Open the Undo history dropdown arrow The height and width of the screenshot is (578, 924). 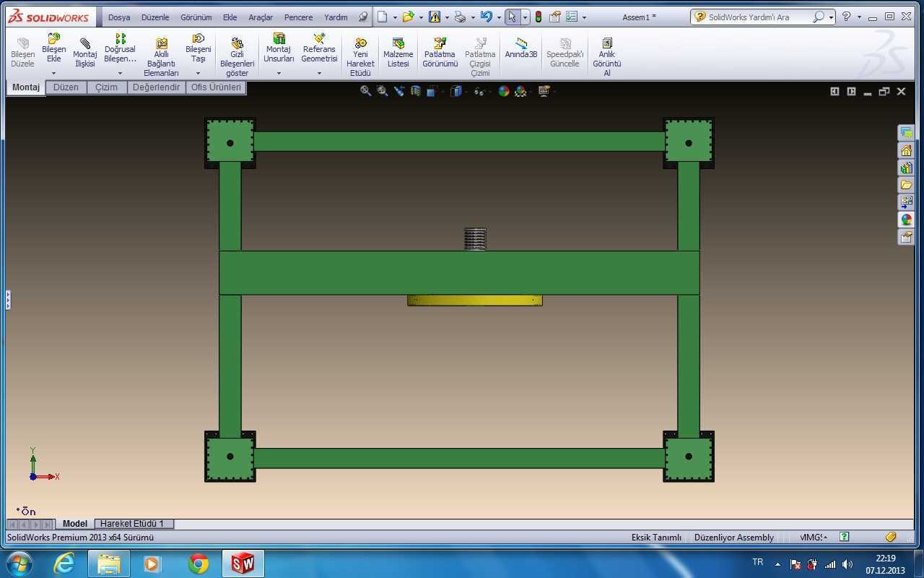pyautogui.click(x=498, y=17)
